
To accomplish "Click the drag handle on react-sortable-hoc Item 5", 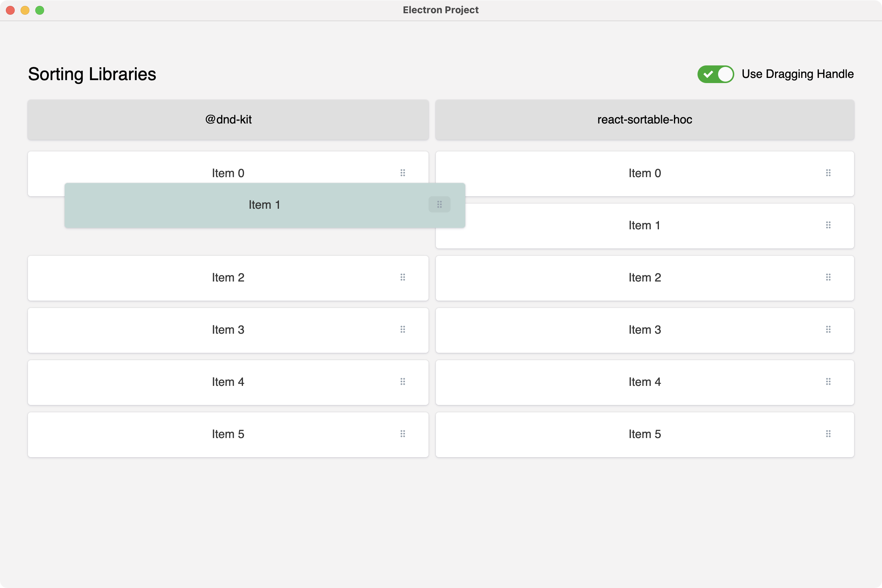I will click(x=828, y=433).
